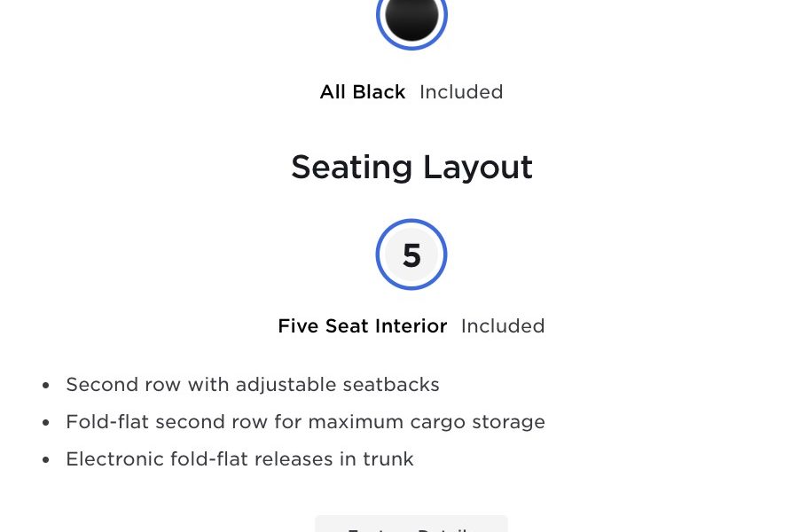Select the adjustable seatbacks bullet text
The height and width of the screenshot is (532, 807).
pos(253,385)
